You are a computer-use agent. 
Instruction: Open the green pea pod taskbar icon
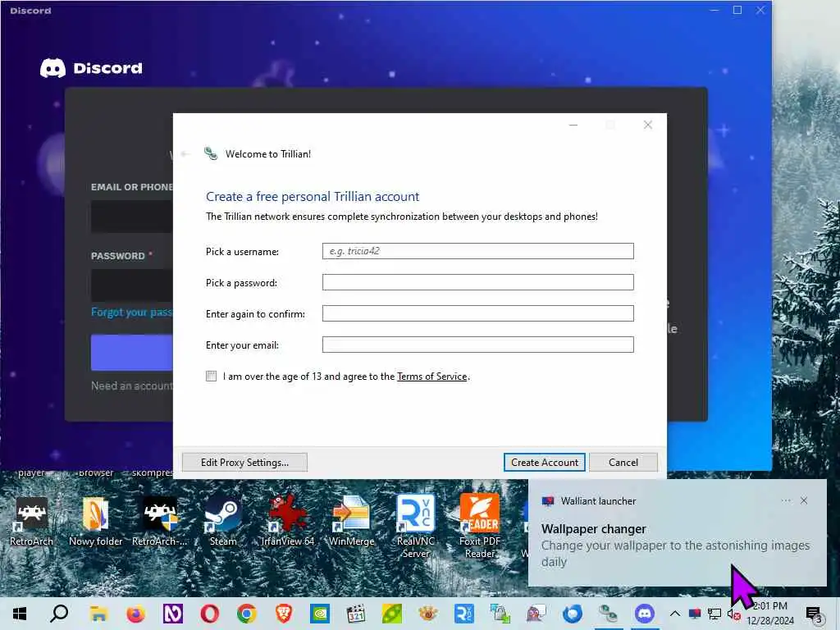click(x=391, y=614)
